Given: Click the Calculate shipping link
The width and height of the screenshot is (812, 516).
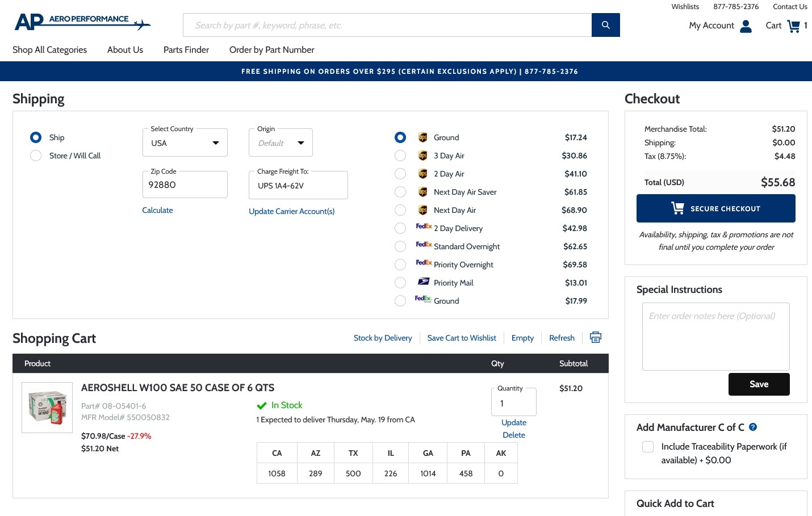Looking at the screenshot, I should [157, 210].
